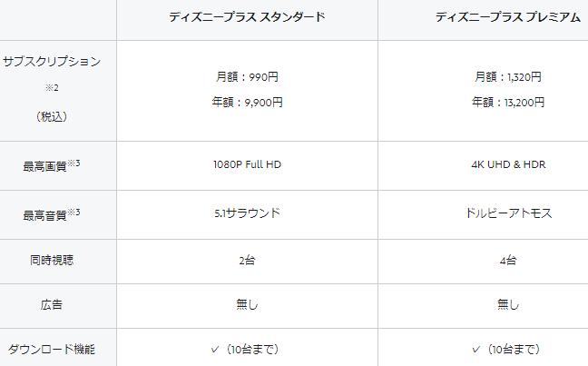The height and width of the screenshot is (366, 588).
Task: Click the Premium download checkmark icon
Action: [x=475, y=350]
